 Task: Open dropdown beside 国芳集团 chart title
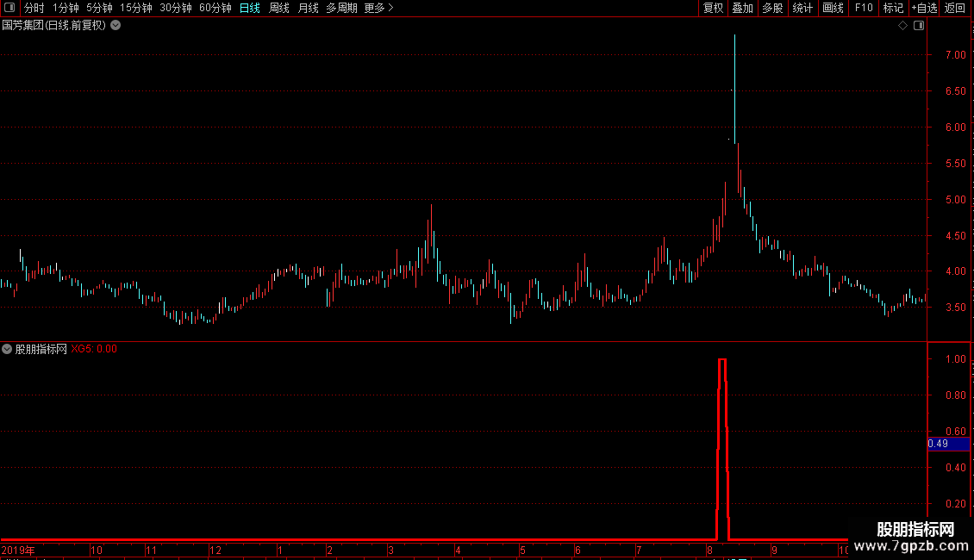coord(116,26)
